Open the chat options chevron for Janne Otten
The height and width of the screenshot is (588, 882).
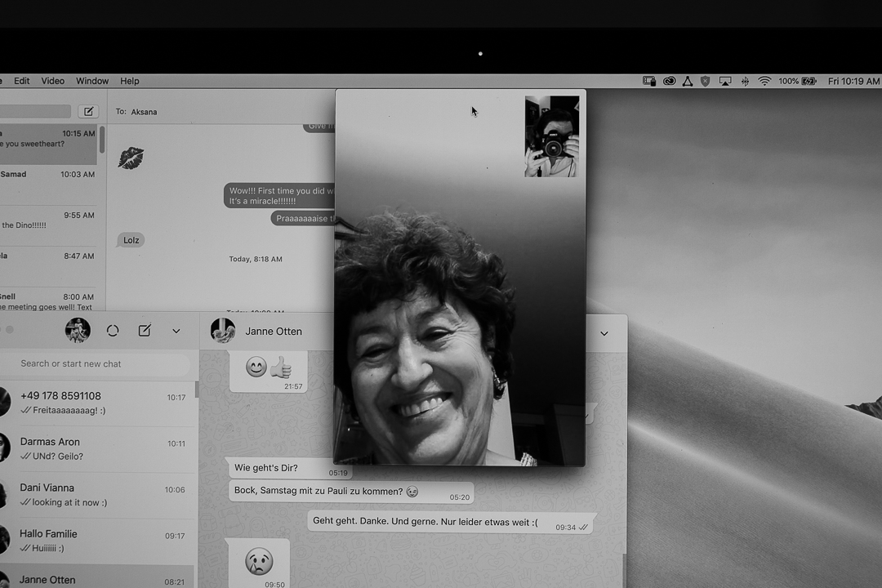pos(604,333)
